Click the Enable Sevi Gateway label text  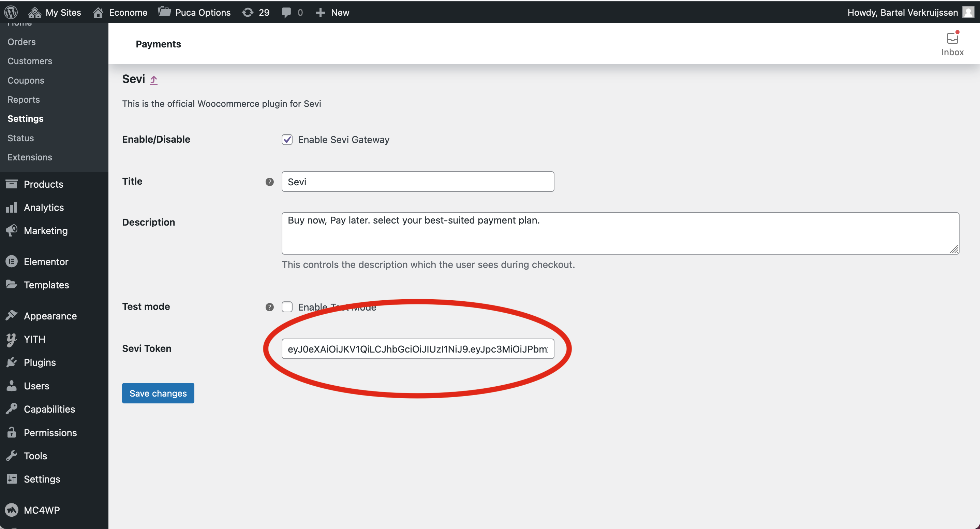click(343, 140)
